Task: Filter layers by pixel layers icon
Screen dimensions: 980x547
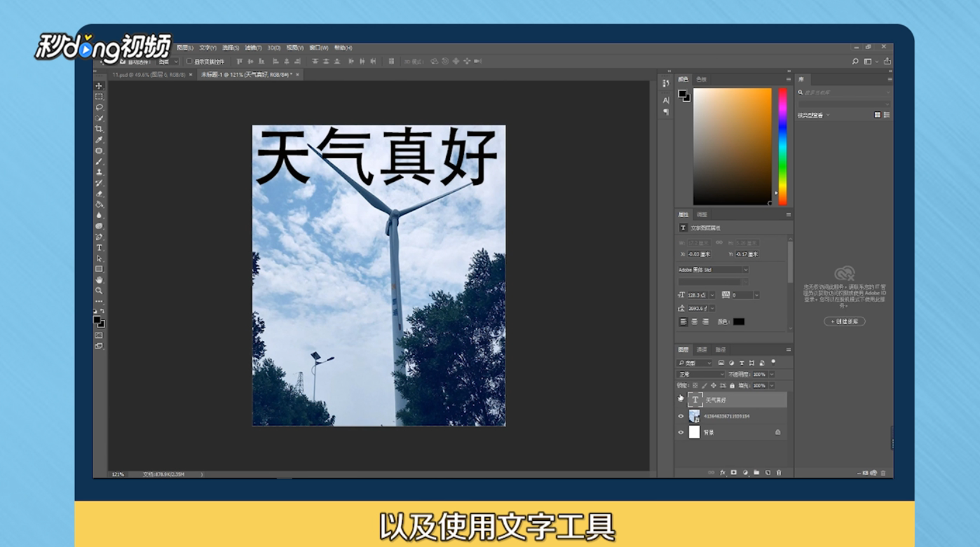Action: point(721,363)
